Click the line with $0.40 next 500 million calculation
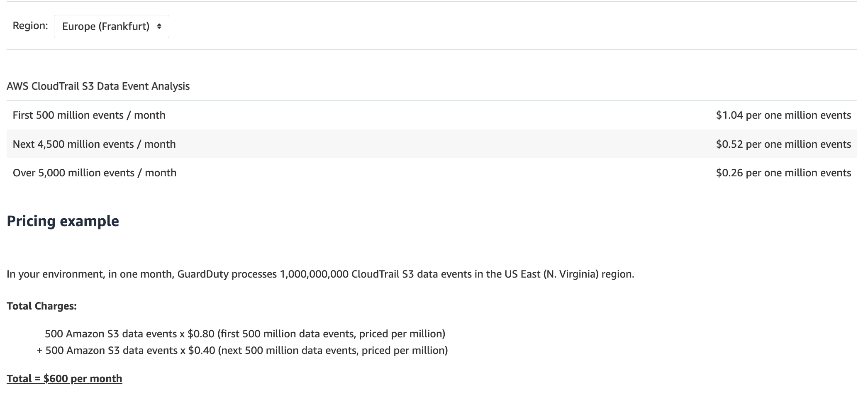 (x=242, y=351)
